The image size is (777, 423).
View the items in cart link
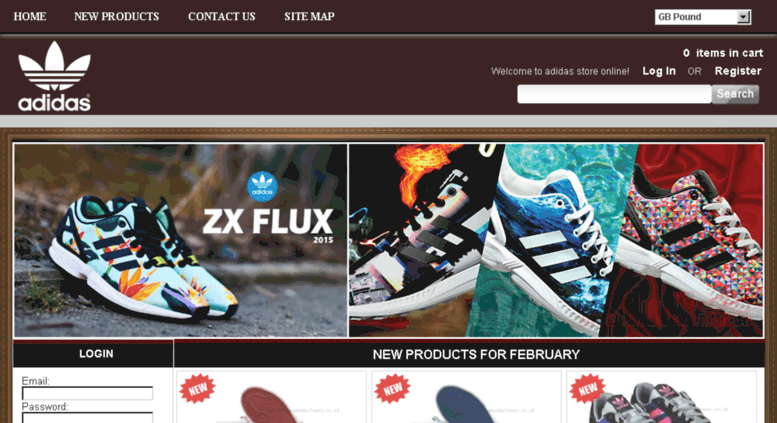[723, 53]
